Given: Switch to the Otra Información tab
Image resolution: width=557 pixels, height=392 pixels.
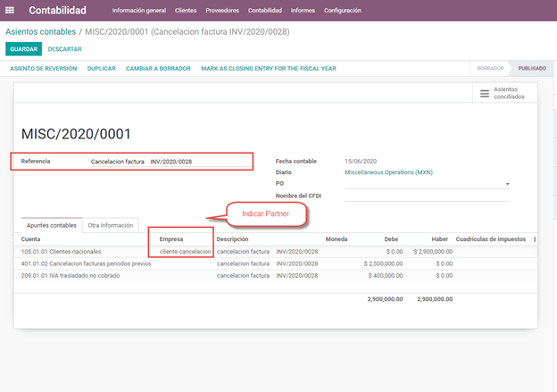Looking at the screenshot, I should tap(111, 225).
